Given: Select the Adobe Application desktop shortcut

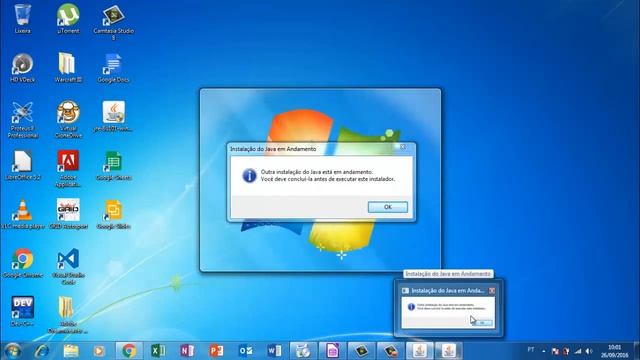Looking at the screenshot, I should 68,169.
